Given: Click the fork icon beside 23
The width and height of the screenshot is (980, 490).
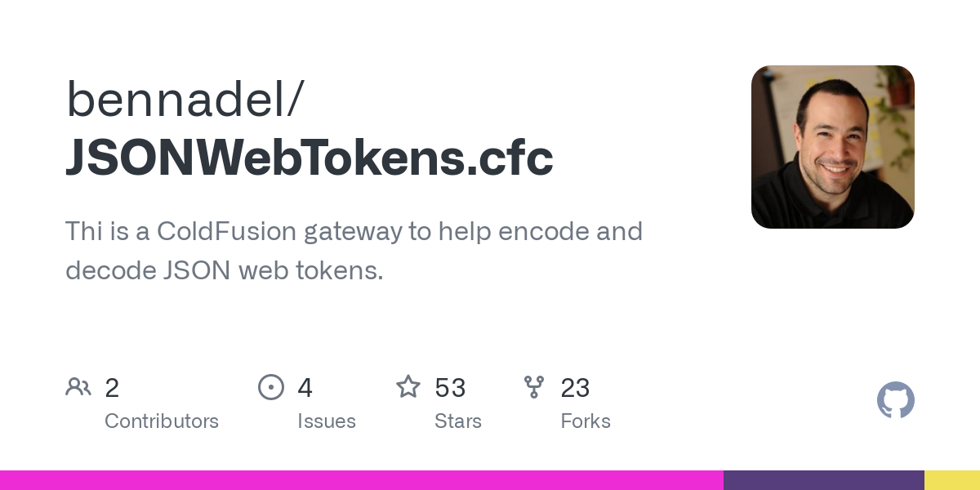Looking at the screenshot, I should [x=534, y=387].
